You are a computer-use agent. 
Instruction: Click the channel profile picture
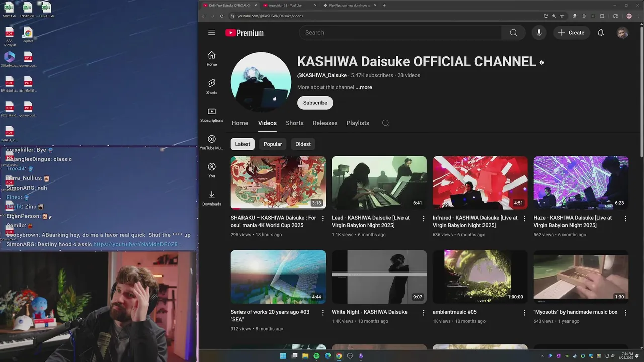click(261, 82)
